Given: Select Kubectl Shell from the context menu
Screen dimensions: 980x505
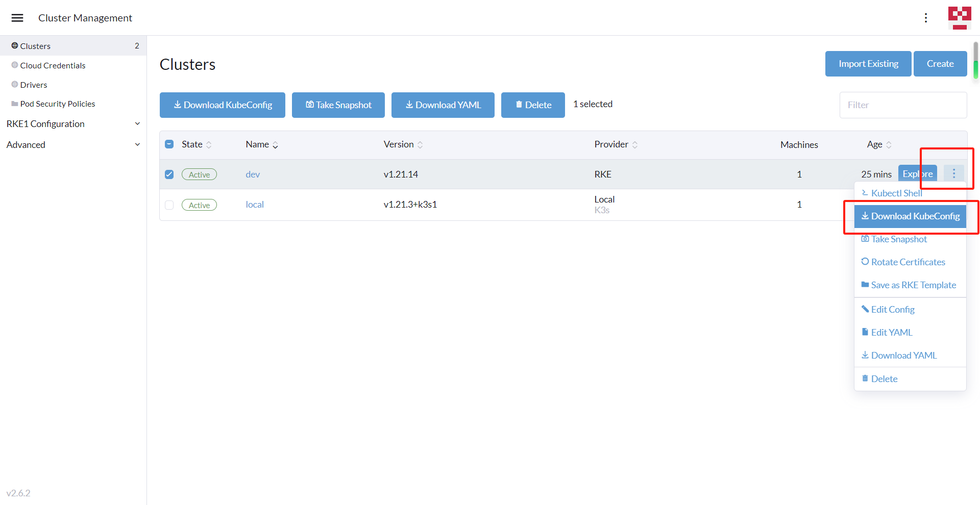Looking at the screenshot, I should click(910, 193).
